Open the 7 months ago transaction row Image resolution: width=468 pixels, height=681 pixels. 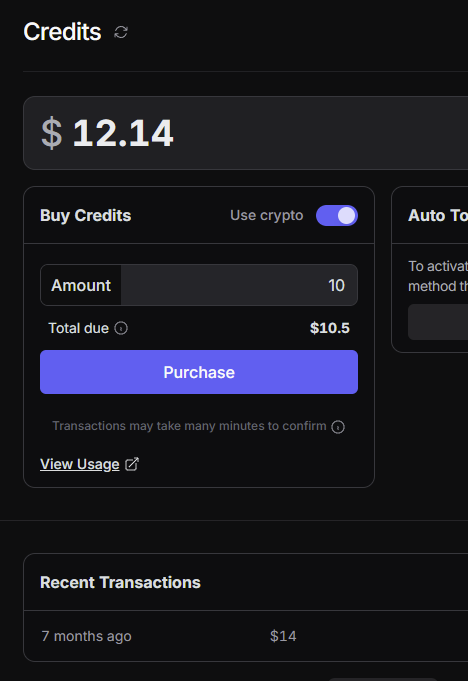[x=246, y=636]
